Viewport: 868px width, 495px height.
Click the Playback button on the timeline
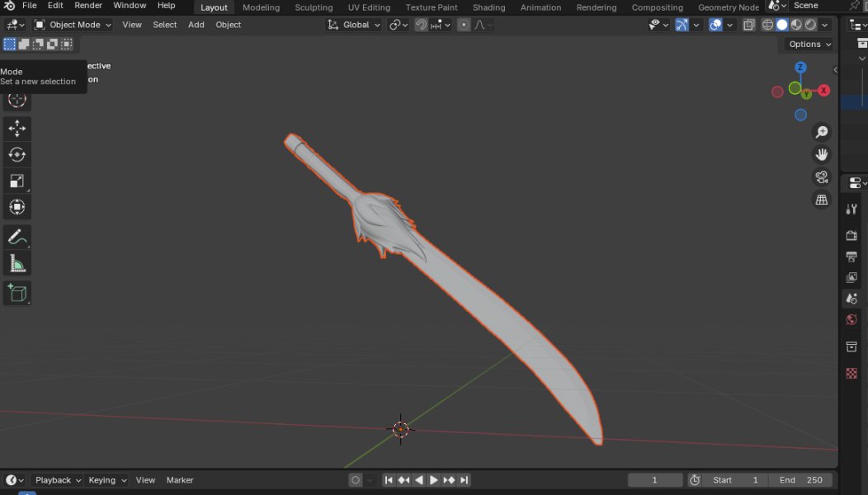(54, 479)
